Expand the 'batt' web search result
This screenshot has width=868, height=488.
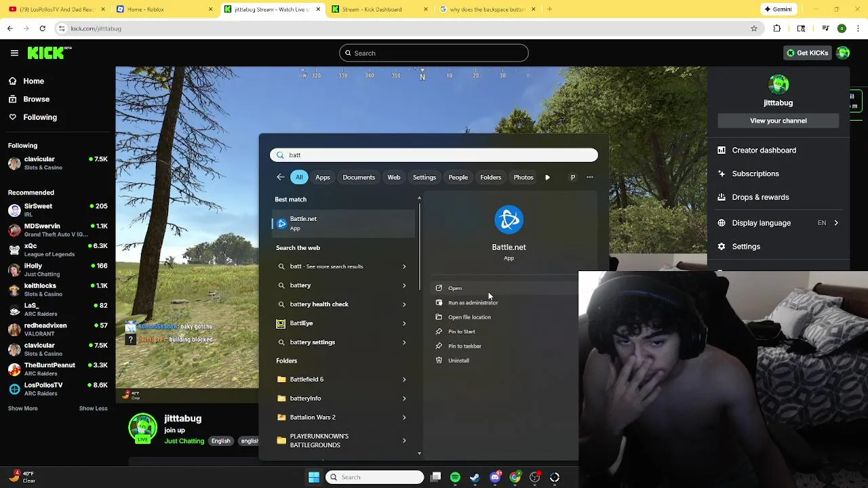(404, 266)
